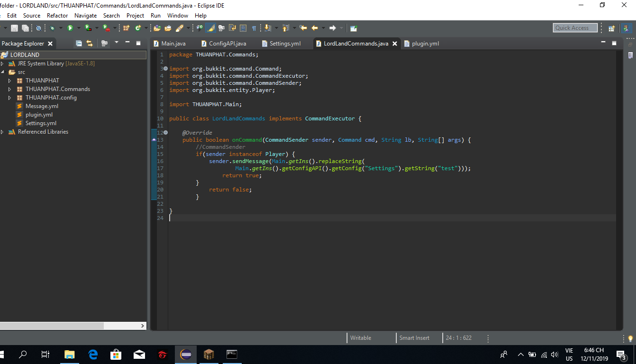Click the Save icon in the toolbar

pos(14,28)
